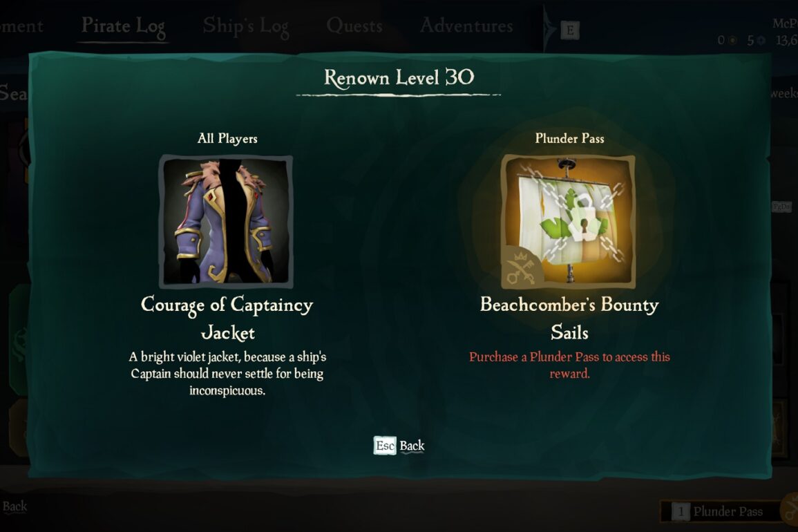Click the bottom-left Back button
Screen dimensions: 798x532
point(15,506)
